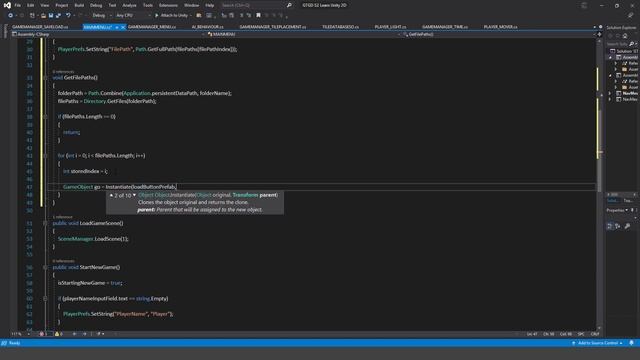The width and height of the screenshot is (640, 360).
Task: Close the active MAINMENU.cs tab
Action: (x=123, y=27)
